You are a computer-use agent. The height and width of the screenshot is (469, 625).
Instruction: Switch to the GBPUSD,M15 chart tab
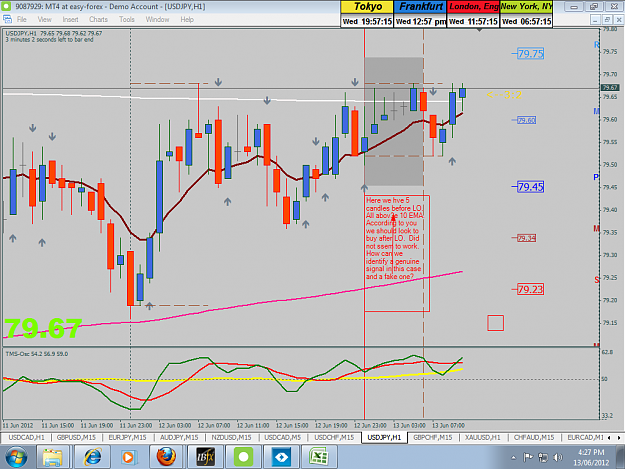tap(76, 437)
